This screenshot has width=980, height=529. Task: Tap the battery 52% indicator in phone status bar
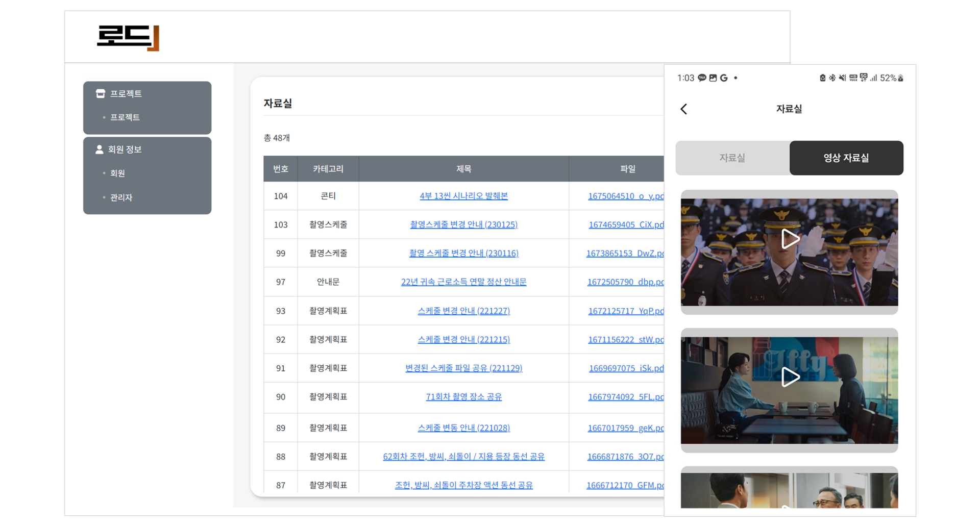click(892, 78)
